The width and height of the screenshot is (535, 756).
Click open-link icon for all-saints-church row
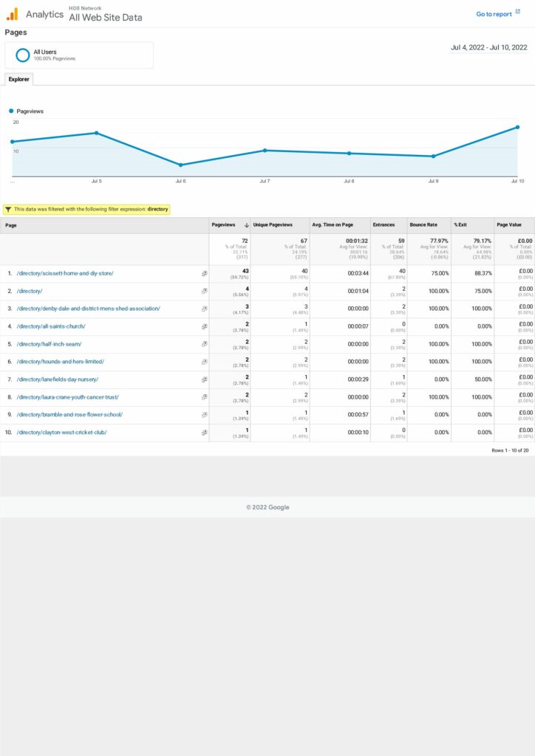tap(204, 326)
